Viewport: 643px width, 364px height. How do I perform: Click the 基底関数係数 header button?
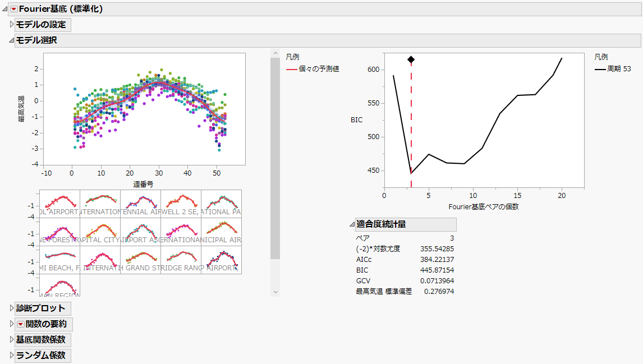pyautogui.click(x=43, y=339)
